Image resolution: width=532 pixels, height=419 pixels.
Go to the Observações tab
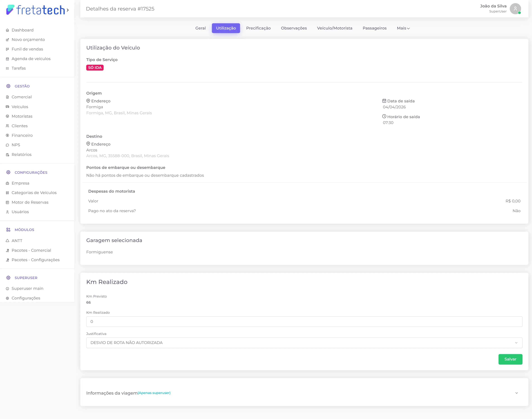[294, 28]
